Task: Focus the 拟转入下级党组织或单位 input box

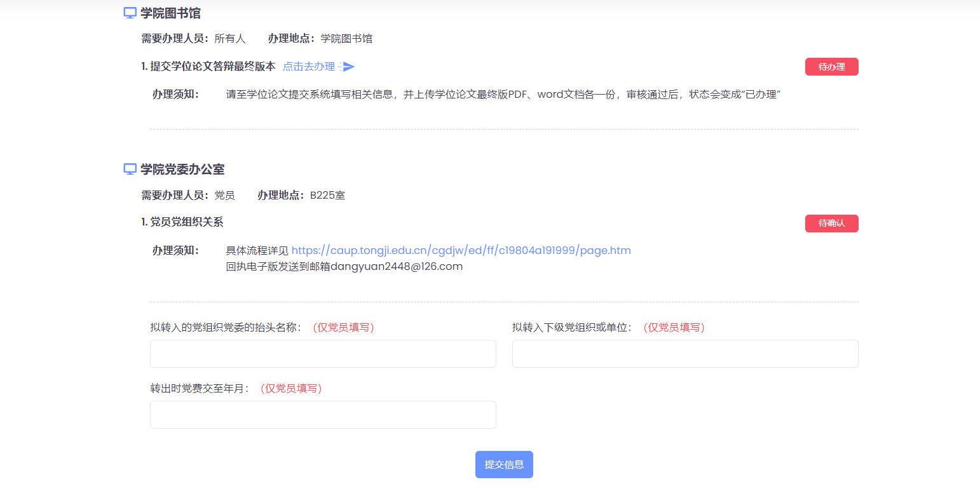Action: [685, 354]
